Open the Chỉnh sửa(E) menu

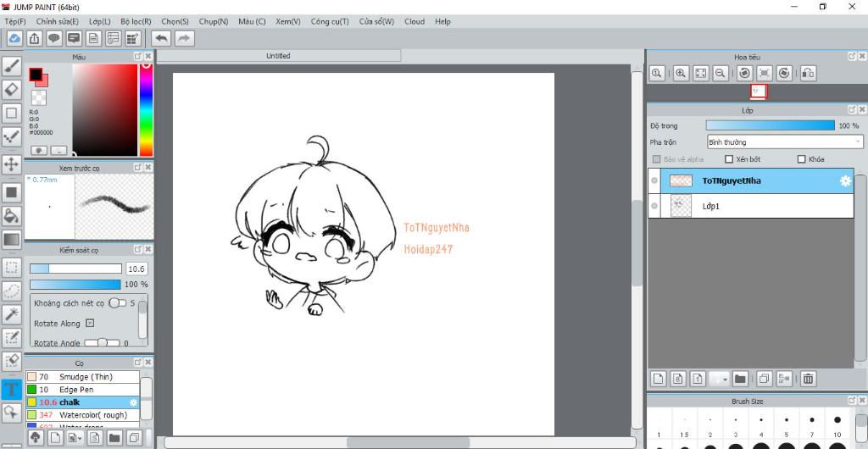point(57,21)
